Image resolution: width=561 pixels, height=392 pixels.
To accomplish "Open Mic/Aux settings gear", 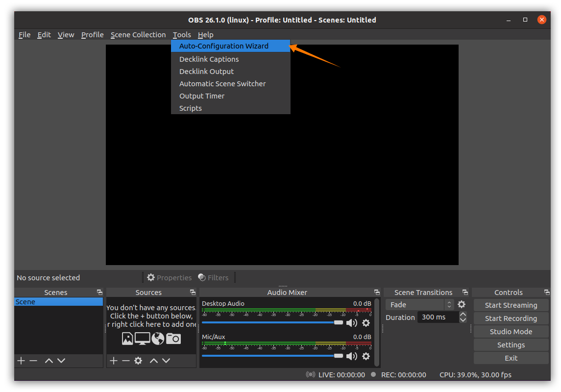I will [x=366, y=356].
